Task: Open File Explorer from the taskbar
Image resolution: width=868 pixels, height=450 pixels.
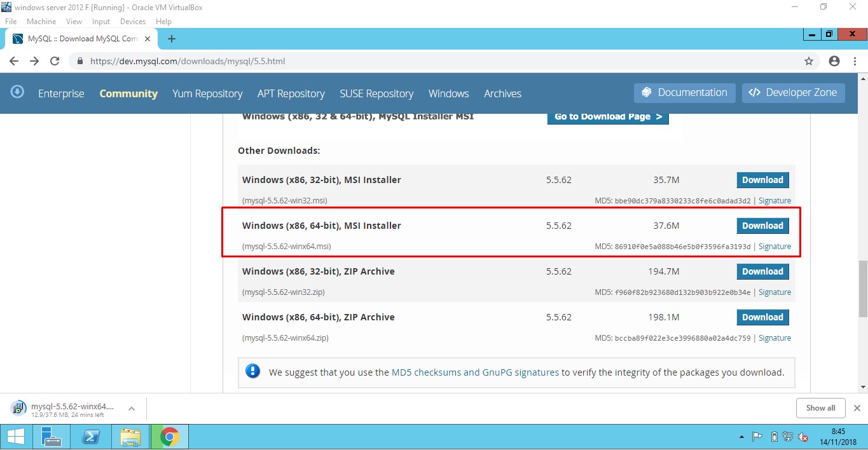Action: click(130, 437)
